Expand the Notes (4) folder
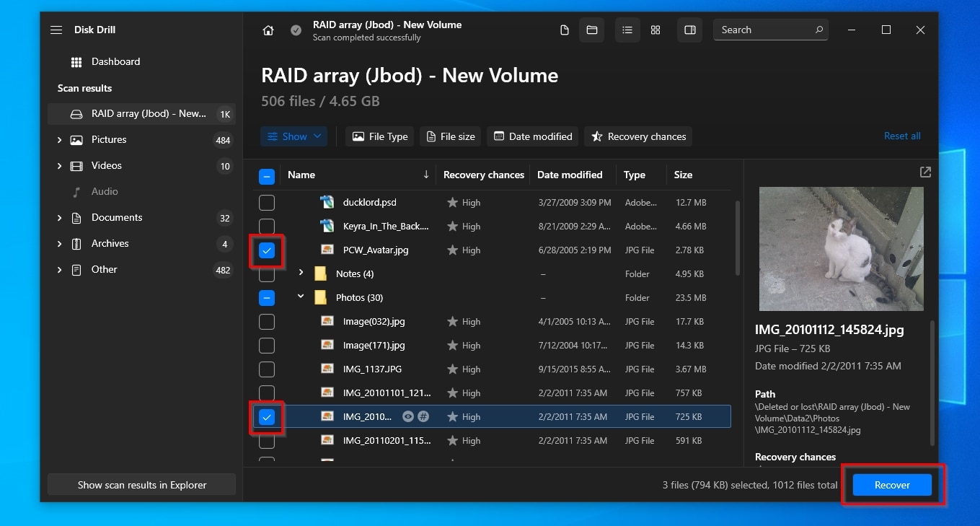This screenshot has height=526, width=980. (x=301, y=274)
